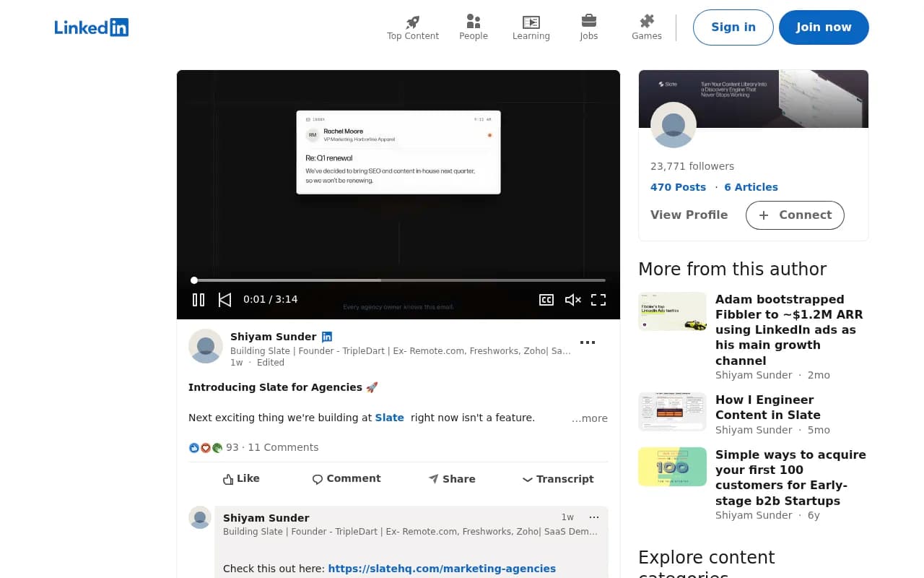Restart video with skip-to-start icon
The width and height of the screenshot is (924, 578).
[x=225, y=299]
